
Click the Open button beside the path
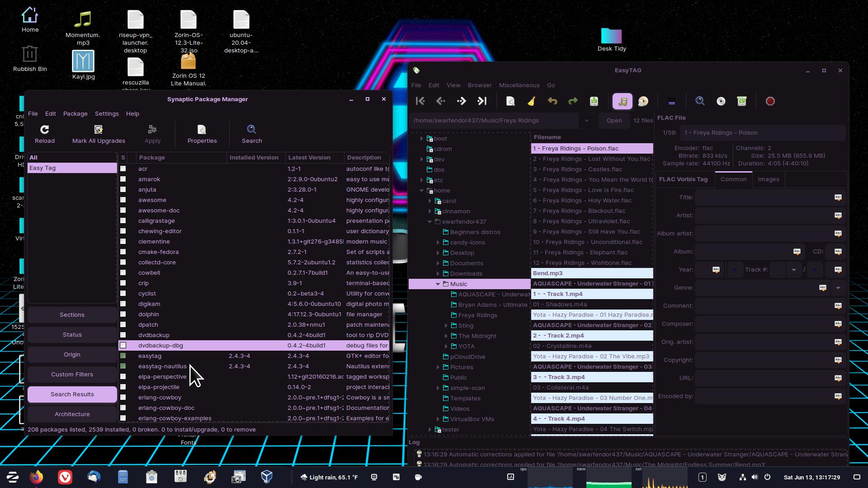613,121
